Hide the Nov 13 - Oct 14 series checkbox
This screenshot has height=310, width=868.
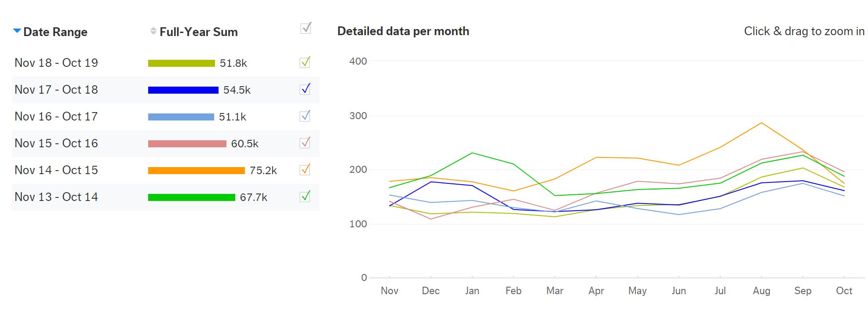point(305,196)
